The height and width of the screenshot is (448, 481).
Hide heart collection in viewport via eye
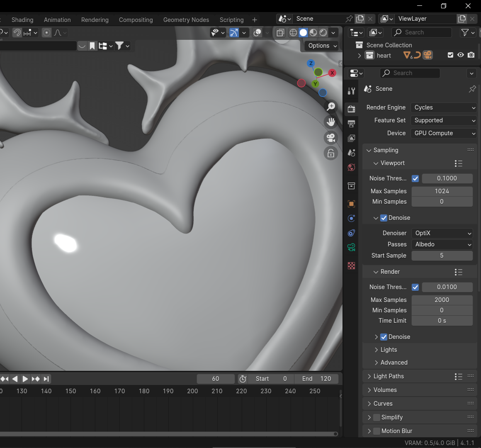pyautogui.click(x=461, y=55)
